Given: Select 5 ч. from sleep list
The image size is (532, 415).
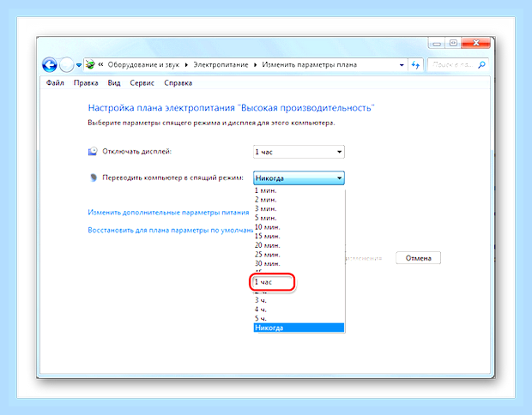Looking at the screenshot, I should [299, 319].
